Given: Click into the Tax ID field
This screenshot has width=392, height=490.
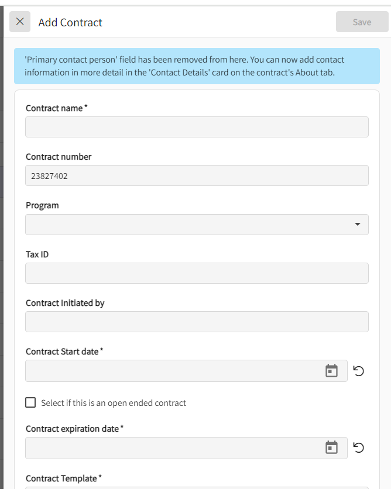Looking at the screenshot, I should click(197, 273).
